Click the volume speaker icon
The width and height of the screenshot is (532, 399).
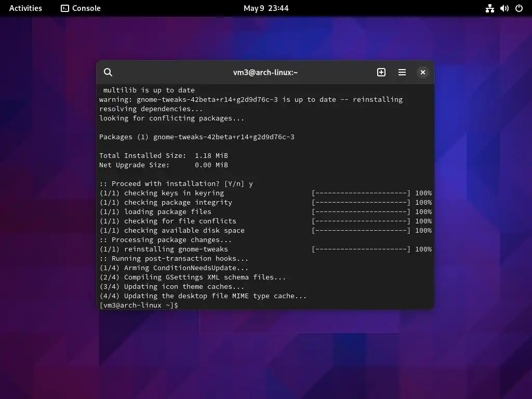(x=504, y=8)
